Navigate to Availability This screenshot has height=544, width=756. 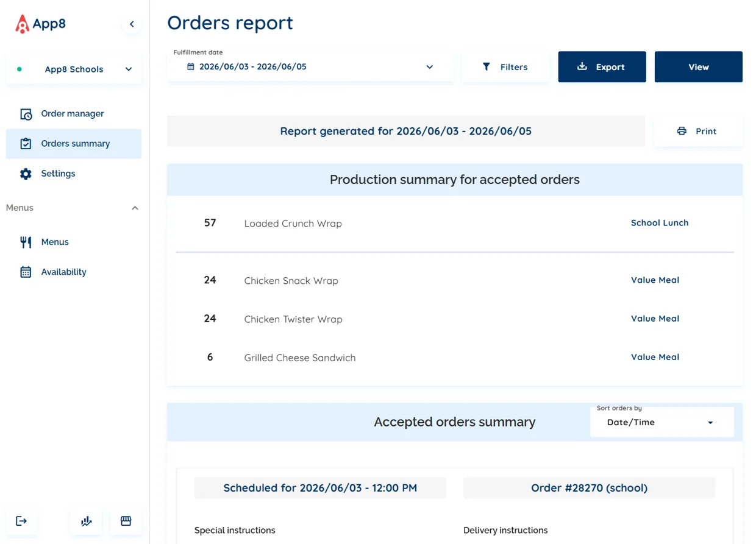coord(74,272)
